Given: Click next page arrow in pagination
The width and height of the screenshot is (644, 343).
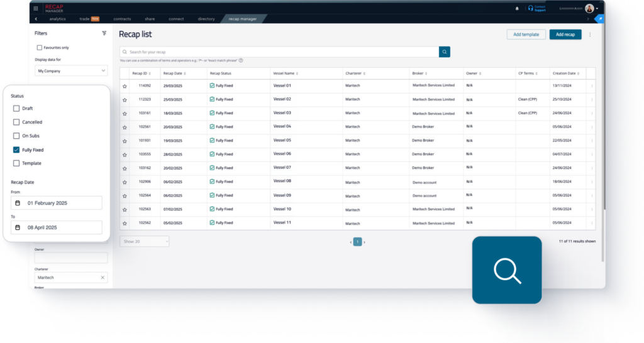Looking at the screenshot, I should pos(364,242).
